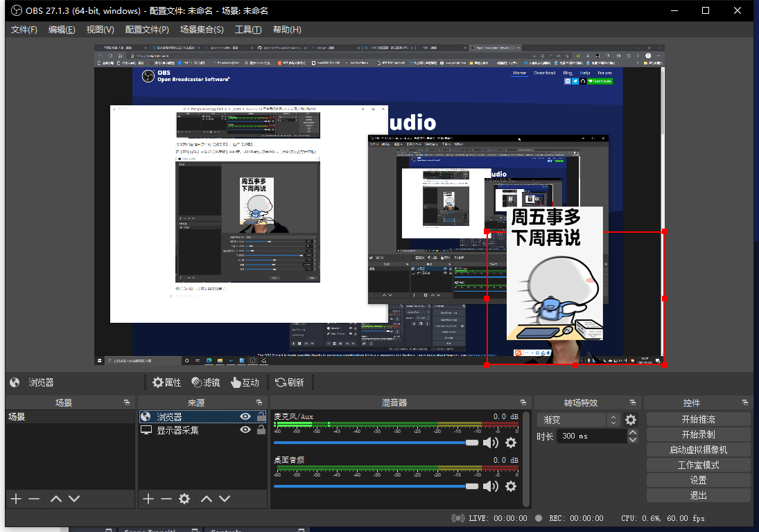Open the 视图(V) menu
This screenshot has width=759, height=532.
101,30
